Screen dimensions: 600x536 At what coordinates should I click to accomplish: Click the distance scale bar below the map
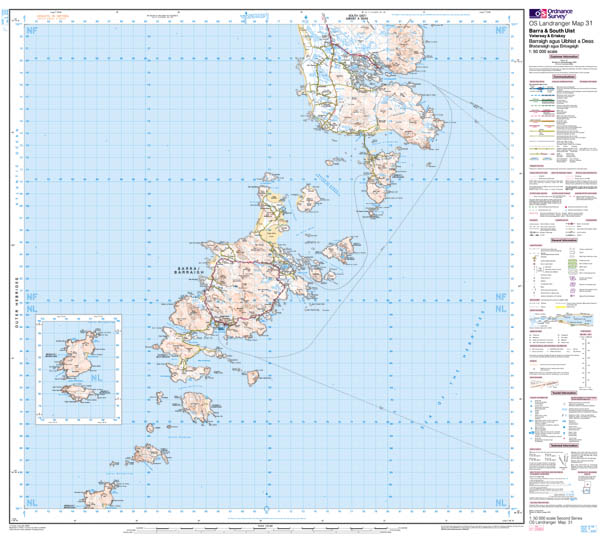[266, 528]
